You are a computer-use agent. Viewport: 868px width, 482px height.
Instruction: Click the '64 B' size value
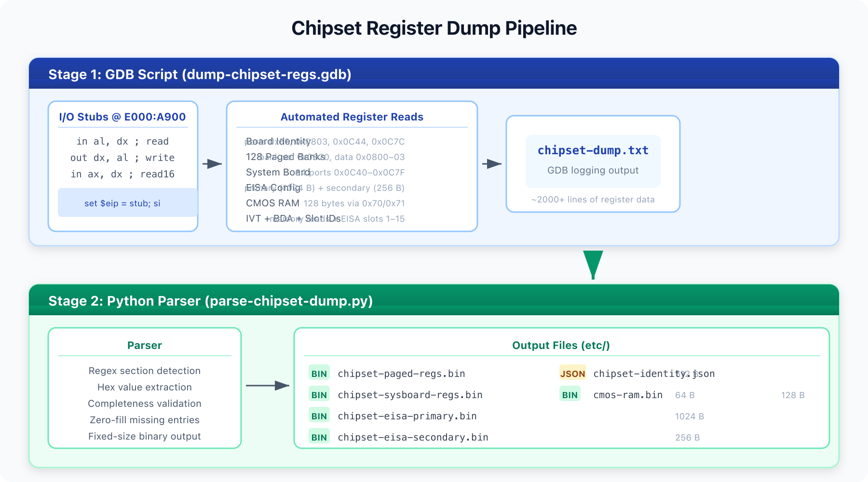[685, 395]
